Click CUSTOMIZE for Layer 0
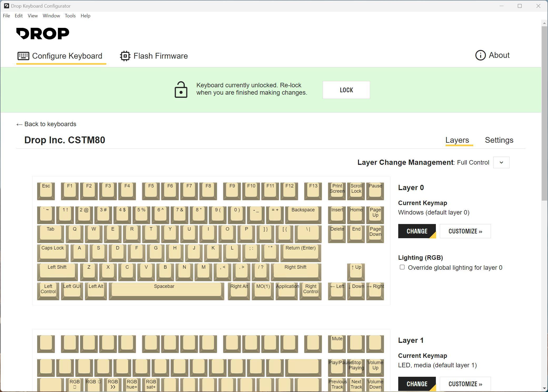This screenshot has height=392, width=548. tap(465, 231)
